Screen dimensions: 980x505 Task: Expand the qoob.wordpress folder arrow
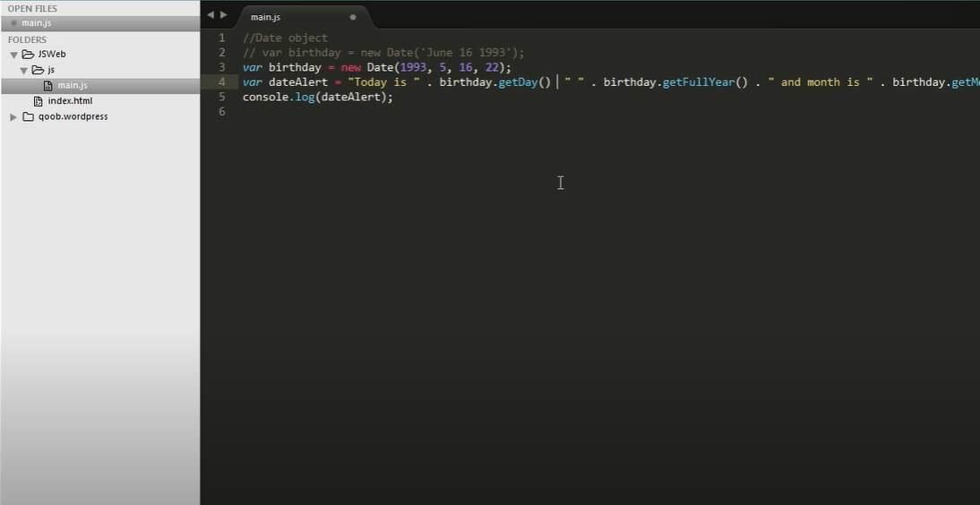click(13, 117)
